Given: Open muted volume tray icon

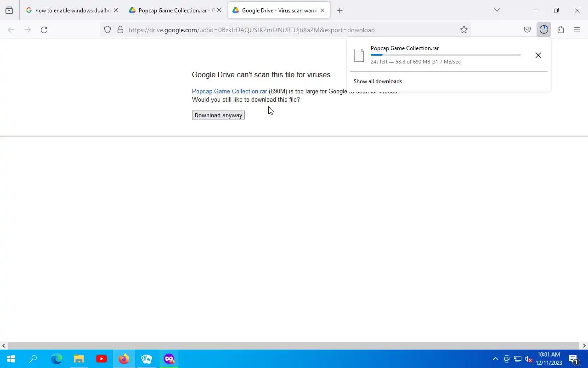Looking at the screenshot, I should click(x=529, y=359).
